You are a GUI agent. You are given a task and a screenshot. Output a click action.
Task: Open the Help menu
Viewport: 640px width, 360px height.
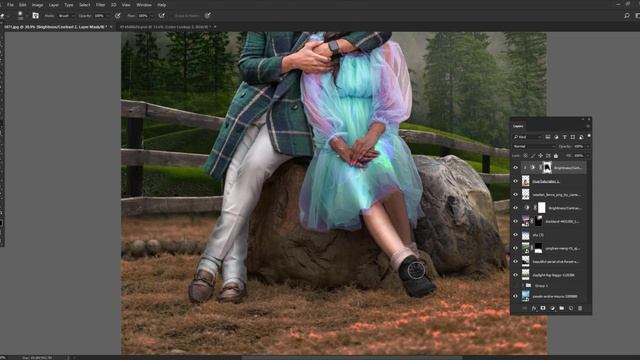tap(162, 5)
